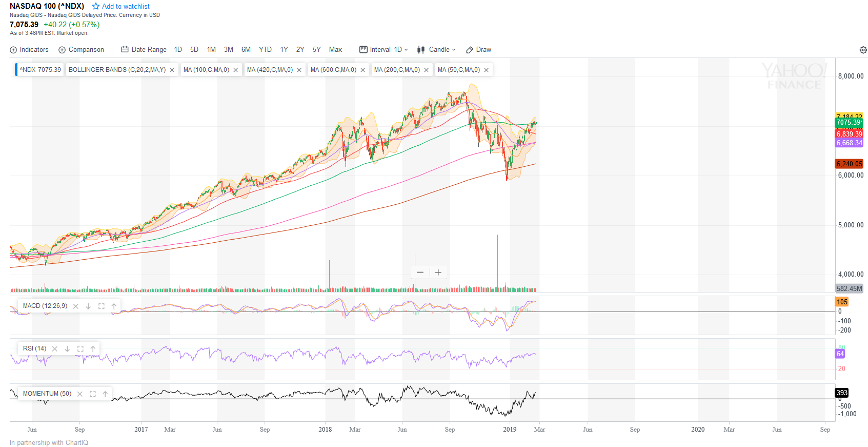Select the 6M date range
Viewport: 868px width, 447px height.
pyautogui.click(x=246, y=50)
